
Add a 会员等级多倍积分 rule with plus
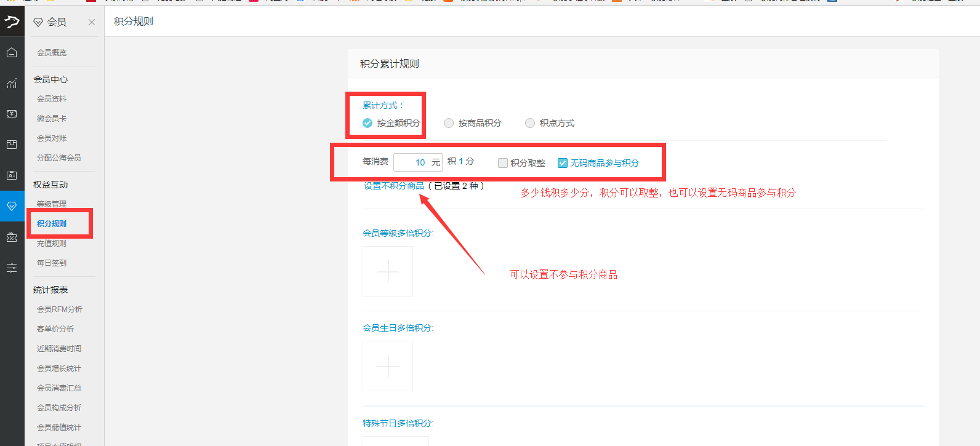pos(388,271)
